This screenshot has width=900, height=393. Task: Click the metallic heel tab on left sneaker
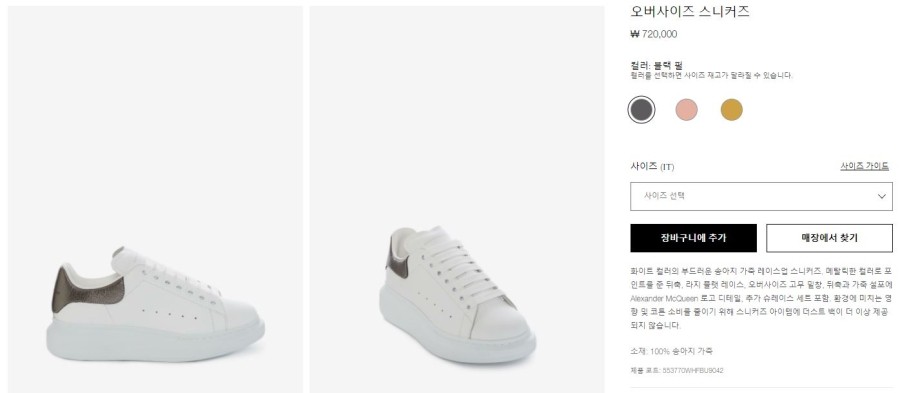[86, 290]
